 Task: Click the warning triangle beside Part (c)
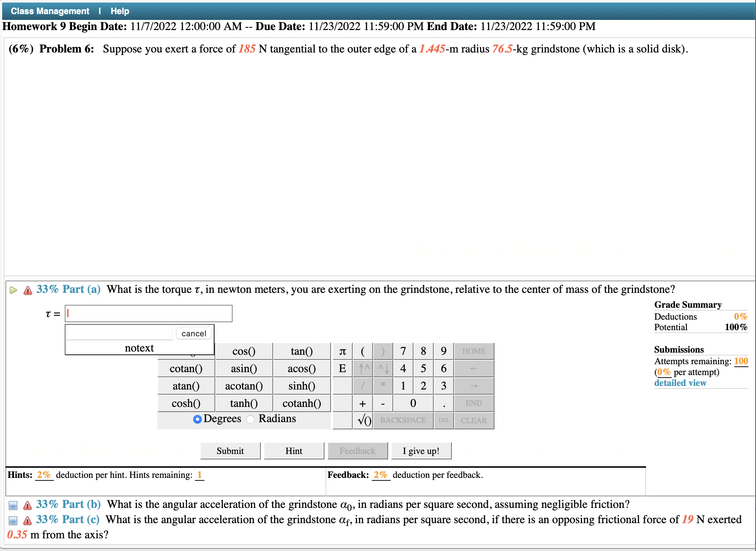27,520
